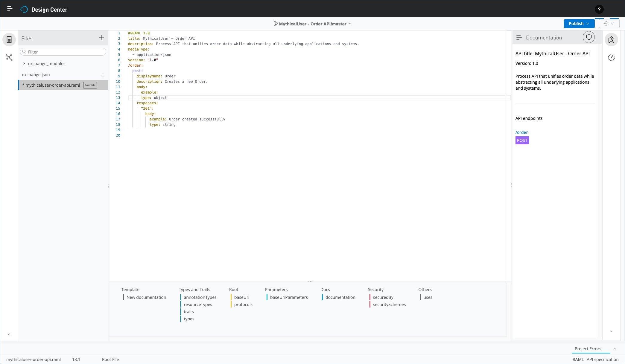This screenshot has width=625, height=364.
Task: Click the Files panel header
Action: (27, 39)
